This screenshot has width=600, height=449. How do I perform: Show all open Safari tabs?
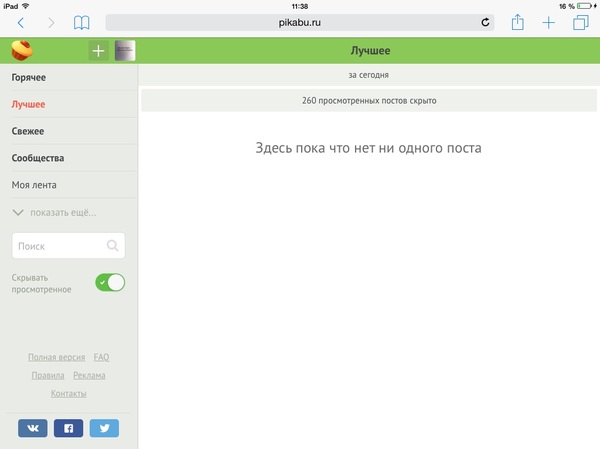tap(580, 22)
